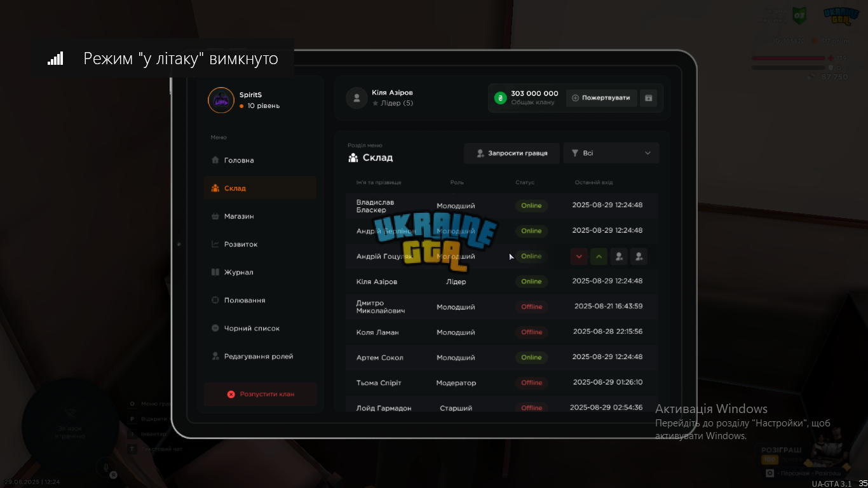
Task: Click last login 2025-08-28 22:15:56
Action: (x=607, y=331)
